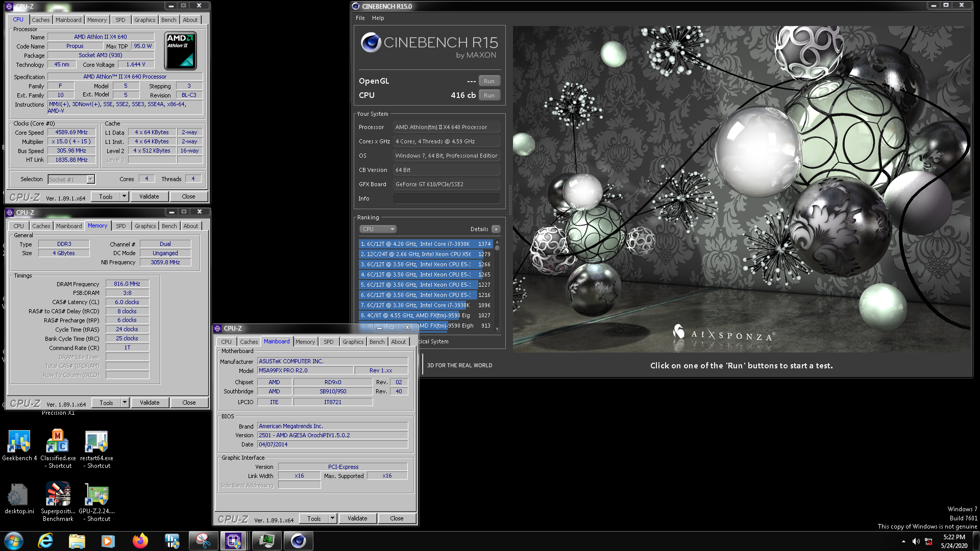Switch to Mainboard tab in Memory CPU-Z window
This screenshot has width=980, height=551.
pos(69,226)
